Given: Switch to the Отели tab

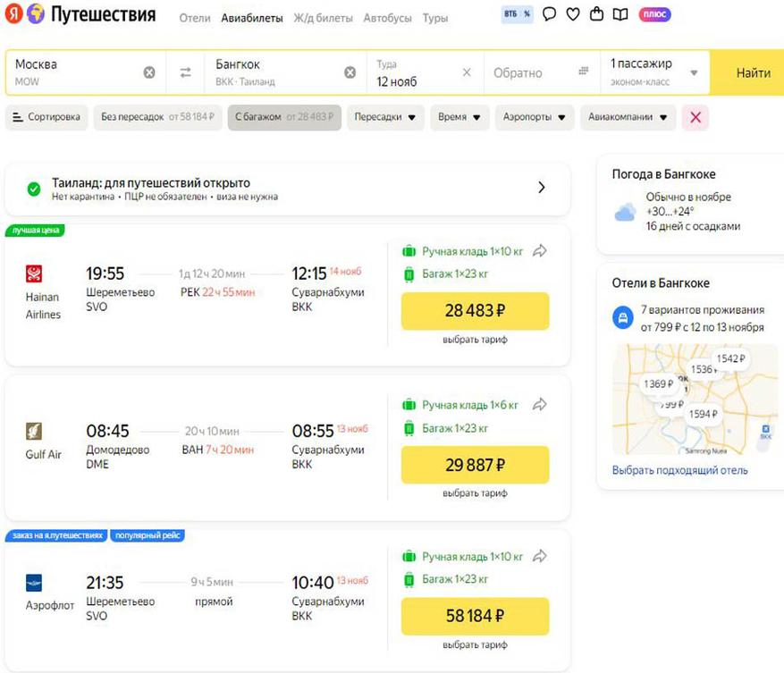Looking at the screenshot, I should tap(195, 18).
